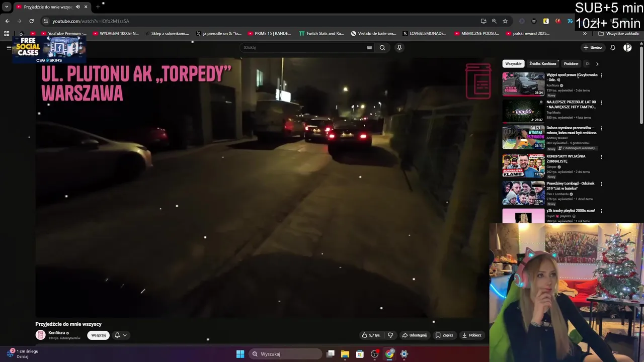Open the YouTube hamburger guide menu
This screenshot has width=644, height=362.
[x=9, y=48]
